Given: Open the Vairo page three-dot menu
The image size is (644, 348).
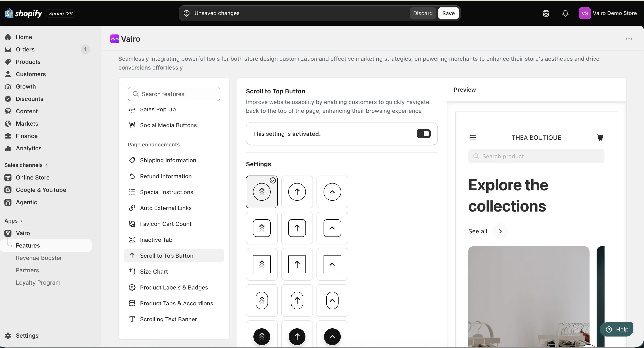Looking at the screenshot, I should pos(629,39).
